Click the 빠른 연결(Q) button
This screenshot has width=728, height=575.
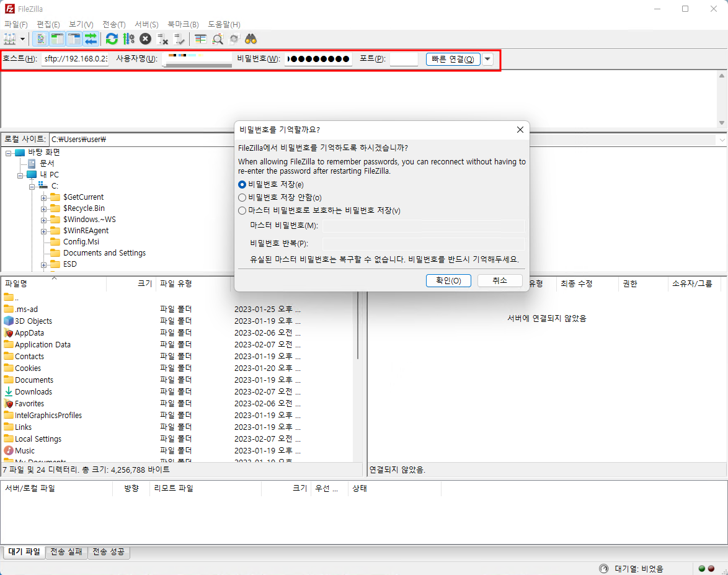[x=453, y=59]
